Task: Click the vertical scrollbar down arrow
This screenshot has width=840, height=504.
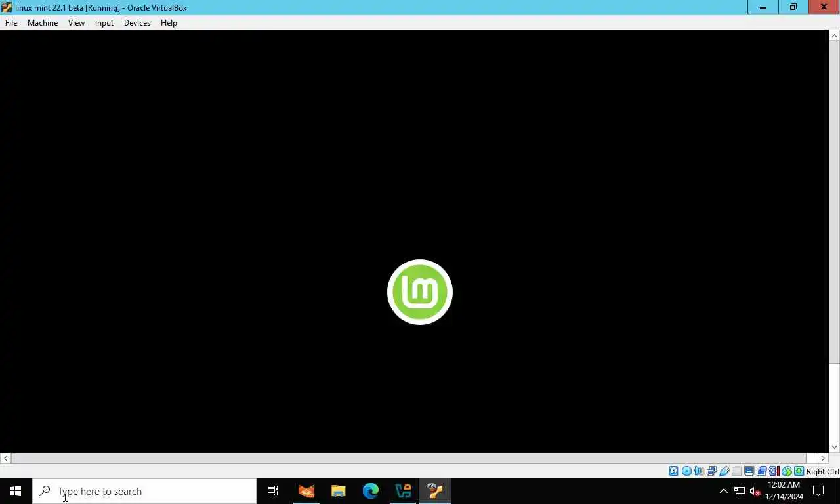Action: (835, 447)
